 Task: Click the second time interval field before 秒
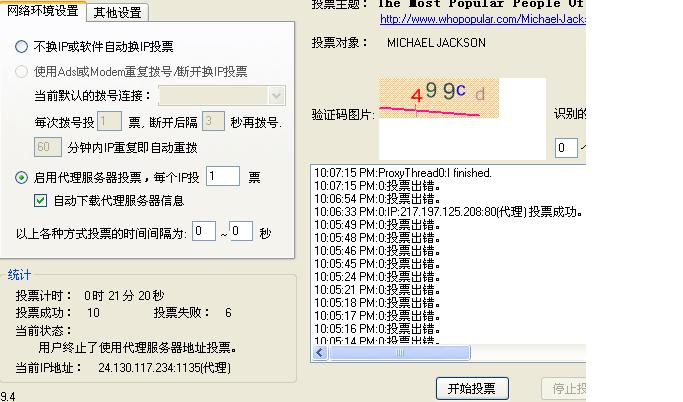pos(241,232)
